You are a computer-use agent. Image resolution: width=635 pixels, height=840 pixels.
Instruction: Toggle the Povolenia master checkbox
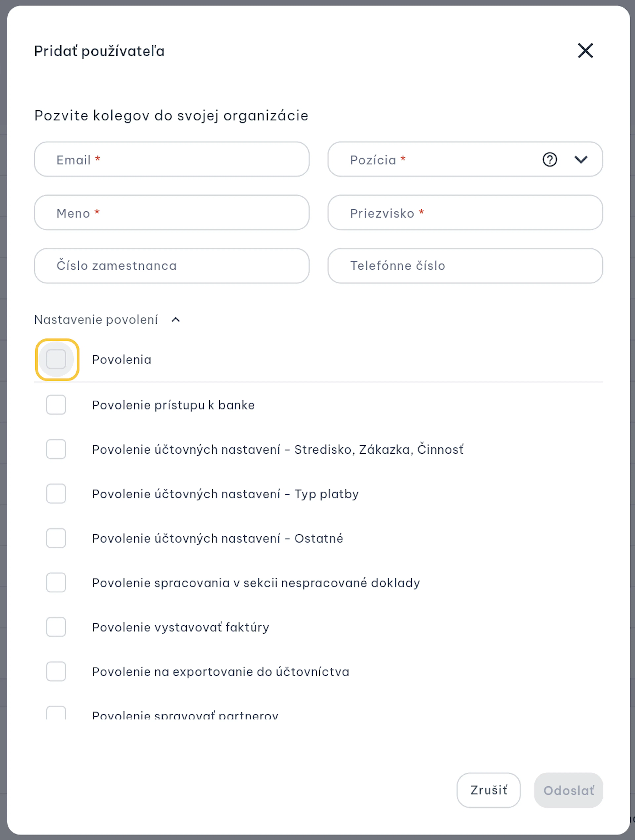tap(56, 359)
